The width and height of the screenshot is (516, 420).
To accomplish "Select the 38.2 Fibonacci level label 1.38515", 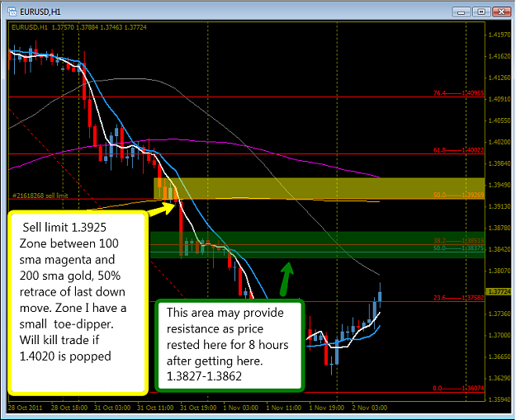I will [x=458, y=241].
